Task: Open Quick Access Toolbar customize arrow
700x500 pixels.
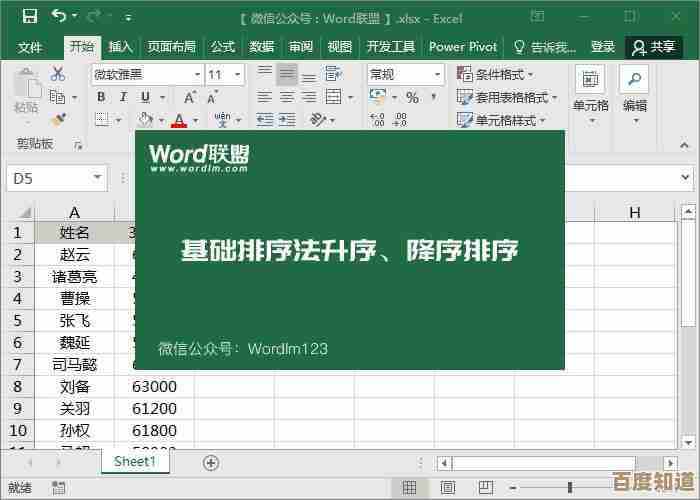Action: 128,18
